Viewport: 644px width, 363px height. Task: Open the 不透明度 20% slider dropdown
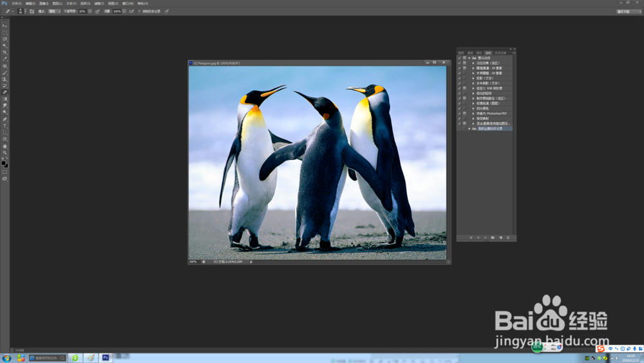tap(90, 11)
